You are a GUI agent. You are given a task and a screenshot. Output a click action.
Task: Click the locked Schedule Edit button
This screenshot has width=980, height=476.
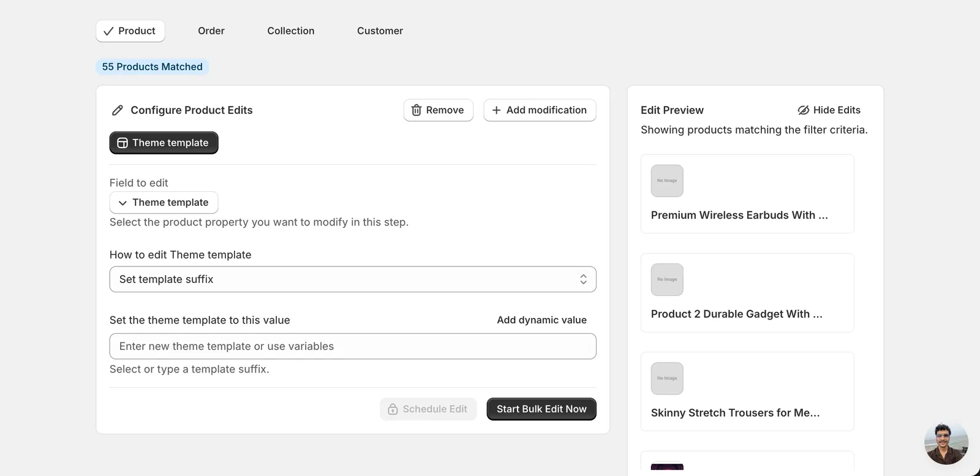428,409
